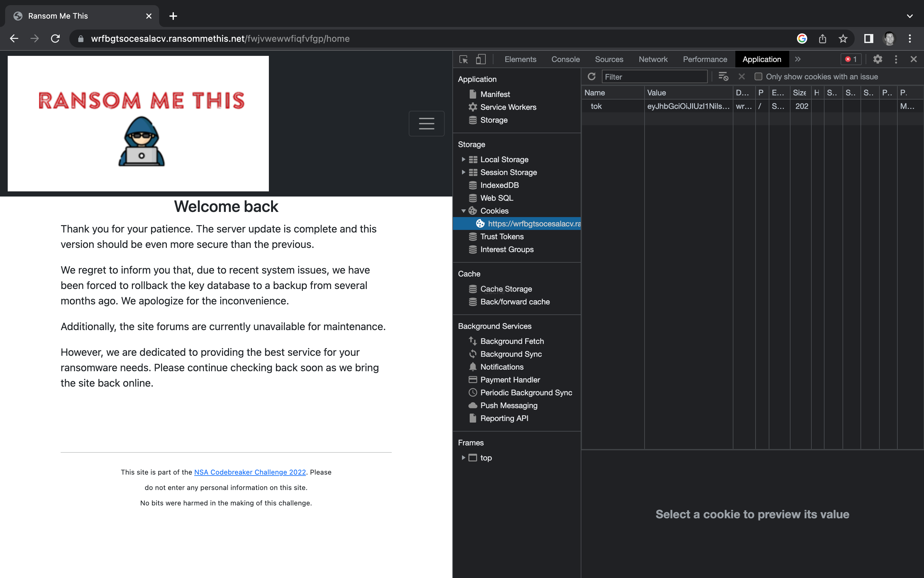Open the NSA Codebreaker Challenge 2022 link
This screenshot has height=578, width=924.
(250, 472)
